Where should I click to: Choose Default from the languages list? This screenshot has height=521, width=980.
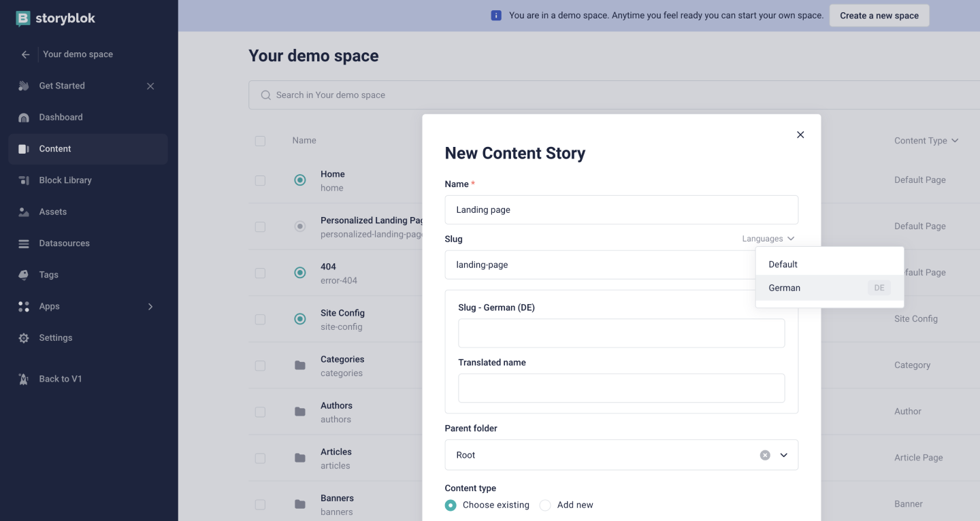pyautogui.click(x=783, y=264)
